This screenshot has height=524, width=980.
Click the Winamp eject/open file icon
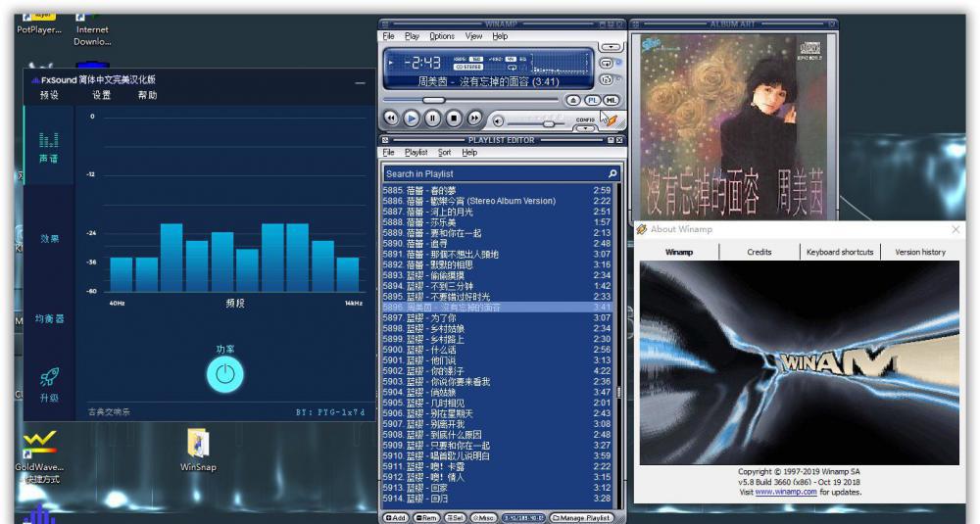point(573,100)
